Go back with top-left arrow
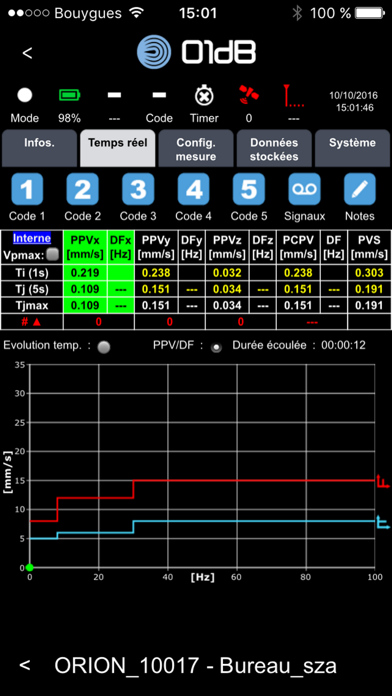 [x=27, y=53]
